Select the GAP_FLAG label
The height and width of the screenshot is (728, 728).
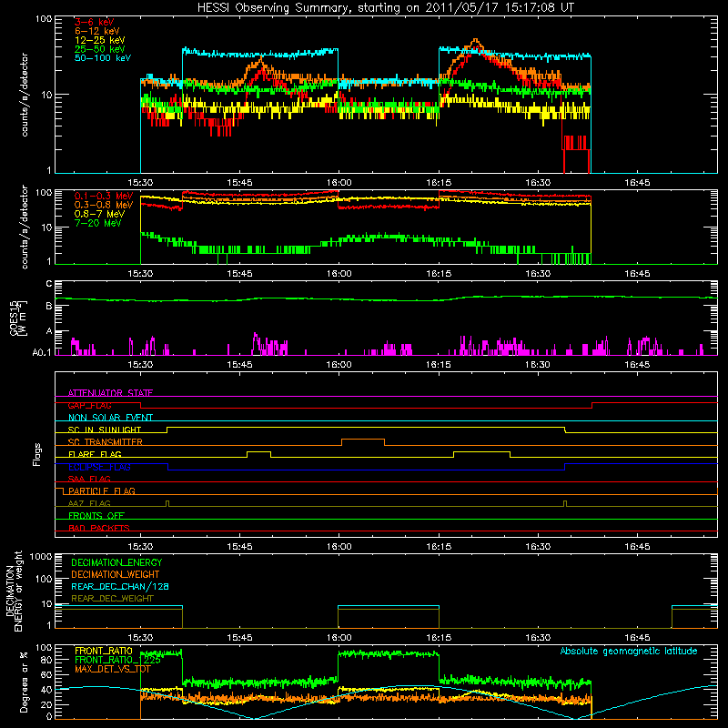click(89, 405)
